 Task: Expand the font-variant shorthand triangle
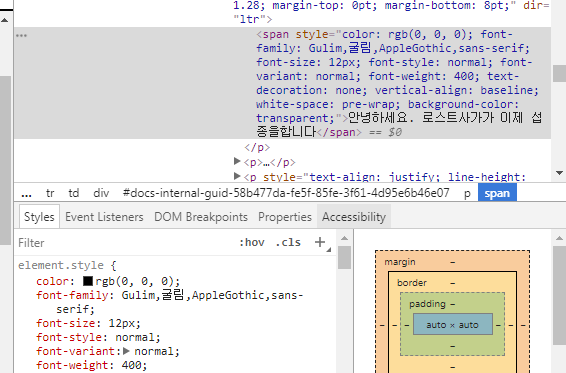[x=126, y=351]
